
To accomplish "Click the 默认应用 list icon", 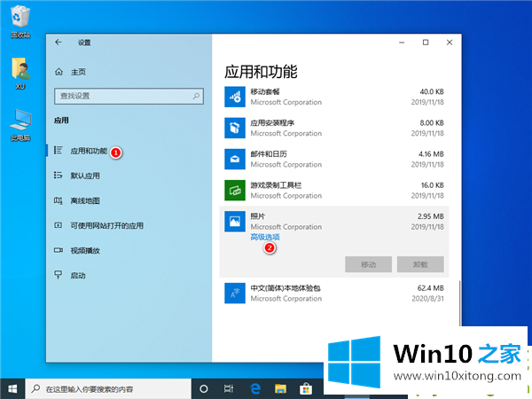I will (x=59, y=176).
